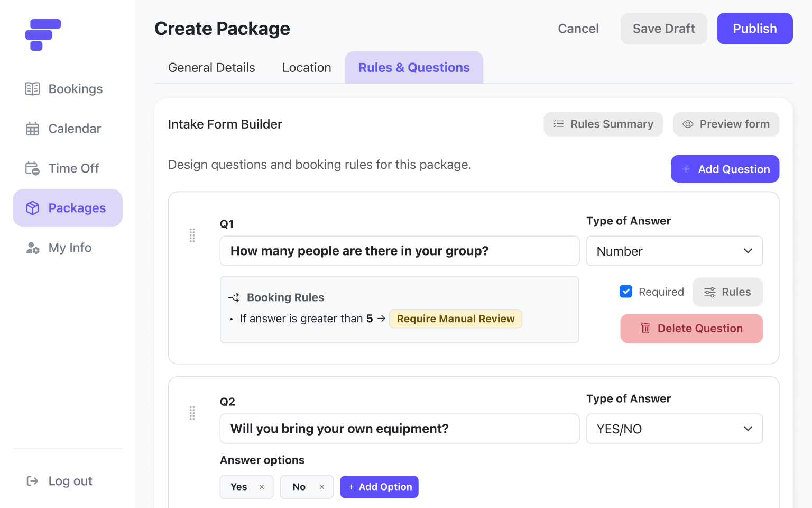Viewport: 812px width, 508px height.
Task: Click the Time Off calendar icon
Action: [x=32, y=168]
